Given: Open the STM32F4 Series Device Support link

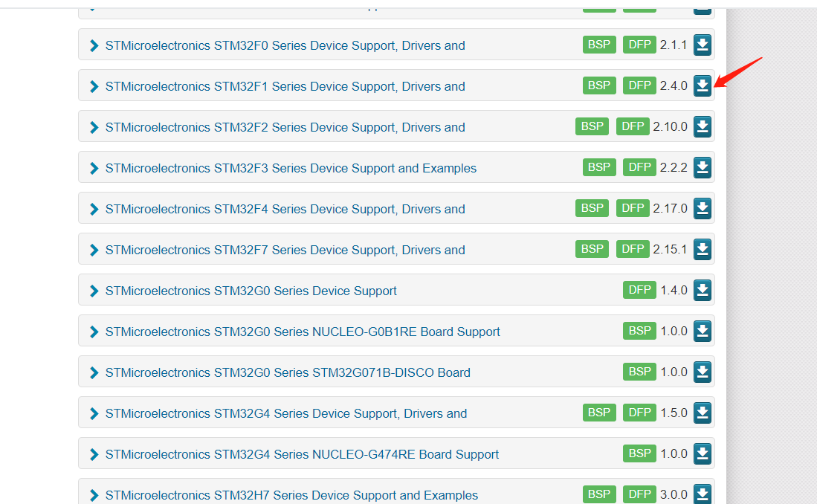Looking at the screenshot, I should click(285, 210).
